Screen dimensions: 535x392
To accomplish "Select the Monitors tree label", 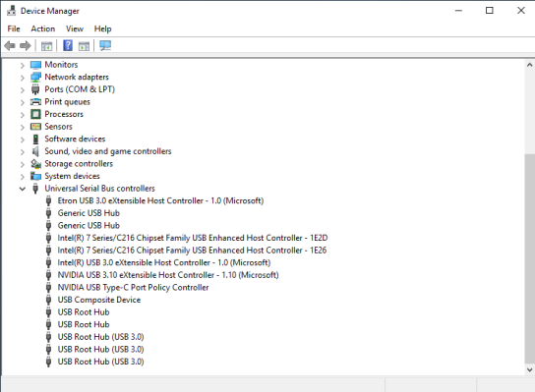I will (x=61, y=65).
